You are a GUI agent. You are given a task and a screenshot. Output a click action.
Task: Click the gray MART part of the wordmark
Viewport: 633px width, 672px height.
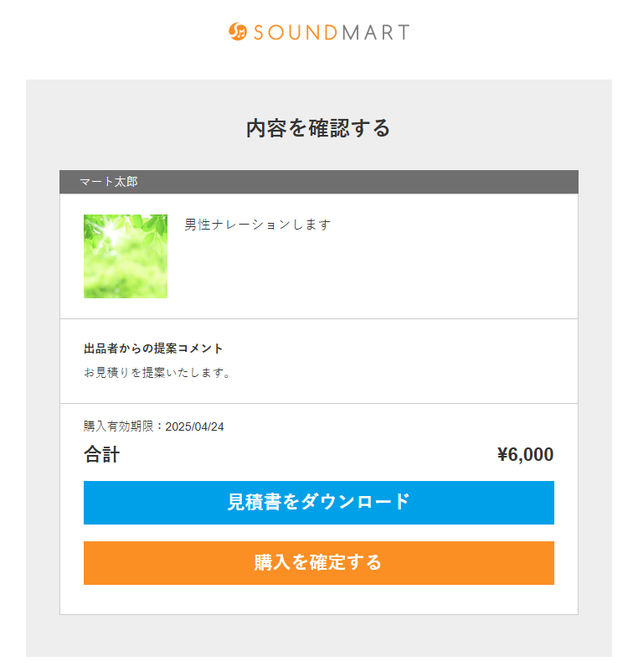pyautogui.click(x=376, y=33)
